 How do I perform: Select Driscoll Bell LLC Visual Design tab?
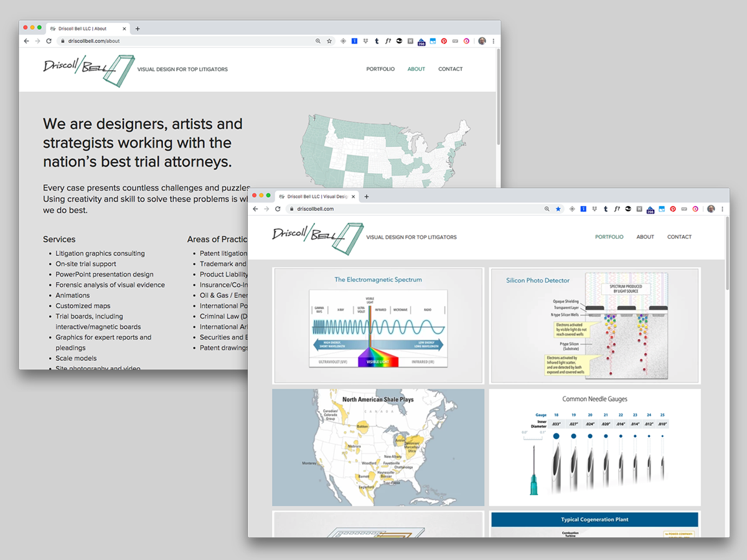click(x=317, y=196)
